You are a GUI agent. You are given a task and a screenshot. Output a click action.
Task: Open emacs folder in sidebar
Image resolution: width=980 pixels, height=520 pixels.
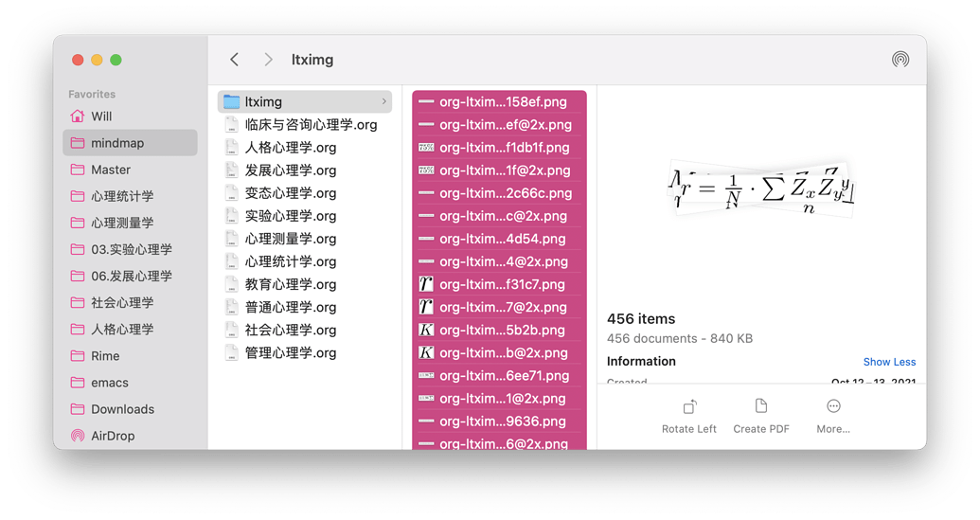click(x=130, y=383)
